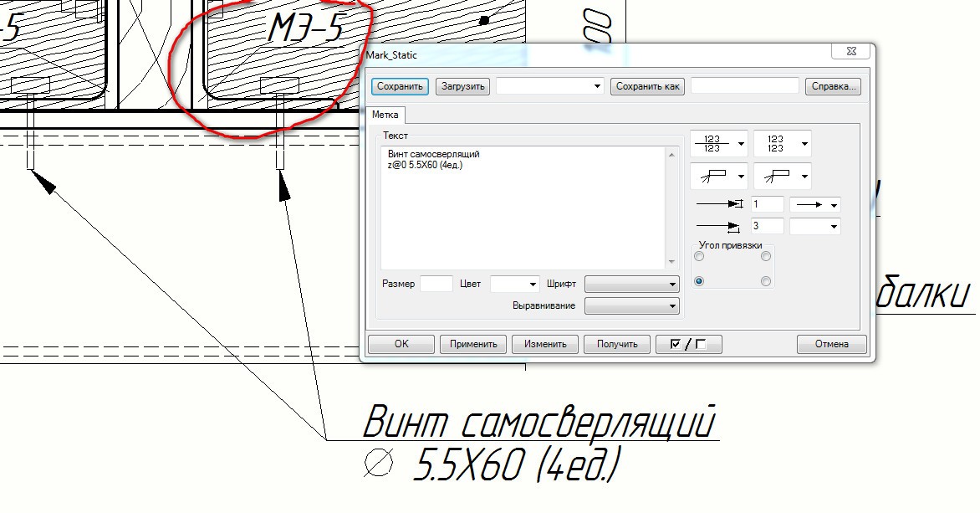Select the top-right Угол привязки radio button
Screen dimensions: 980x513
[766, 256]
